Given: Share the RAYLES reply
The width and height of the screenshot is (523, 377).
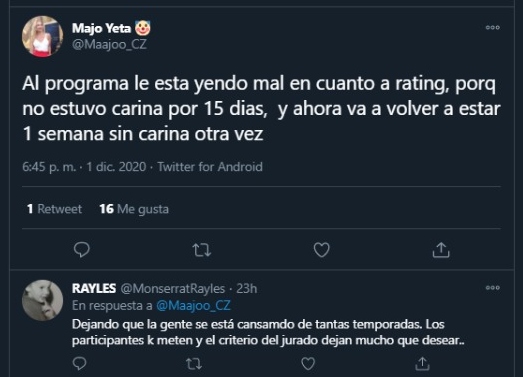Looking at the screenshot, I should 422,364.
